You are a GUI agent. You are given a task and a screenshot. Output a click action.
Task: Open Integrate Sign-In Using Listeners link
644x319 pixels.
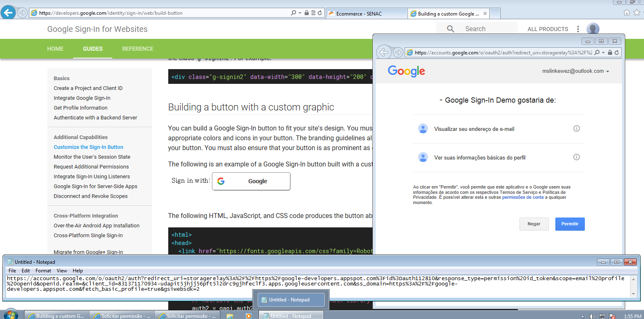pyautogui.click(x=91, y=176)
